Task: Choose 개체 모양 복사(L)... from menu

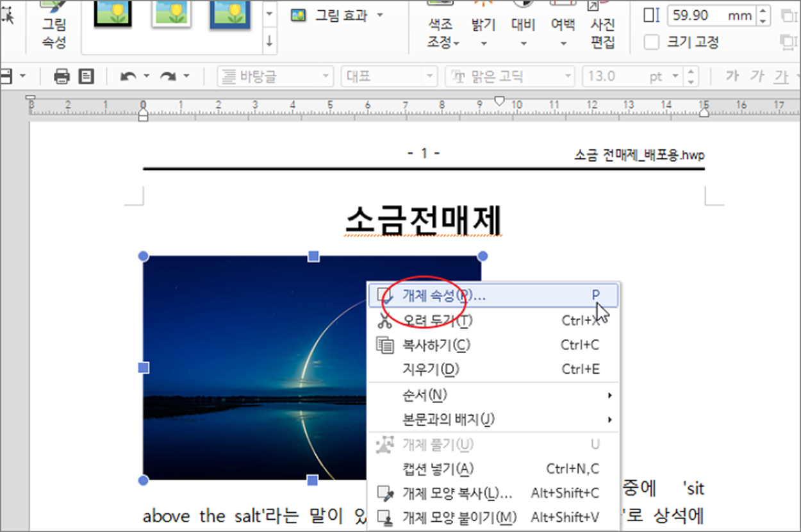Action: click(x=493, y=493)
